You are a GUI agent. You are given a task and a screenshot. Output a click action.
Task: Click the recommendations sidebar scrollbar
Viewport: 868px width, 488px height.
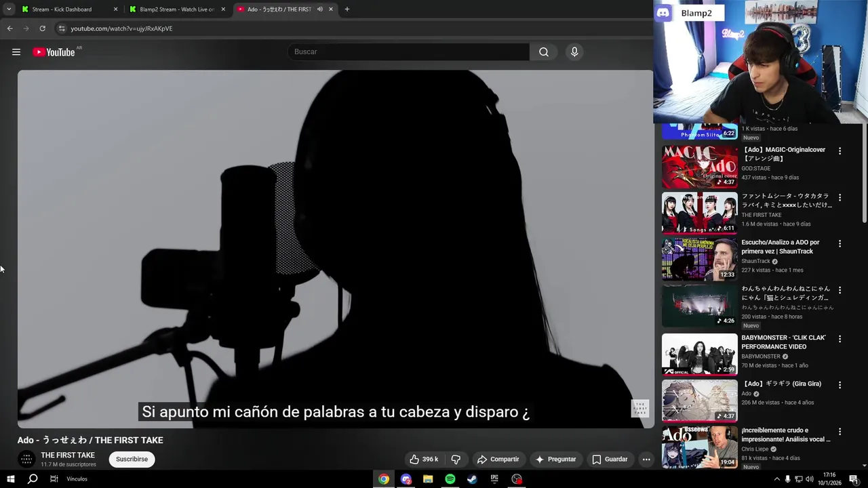coord(865,174)
